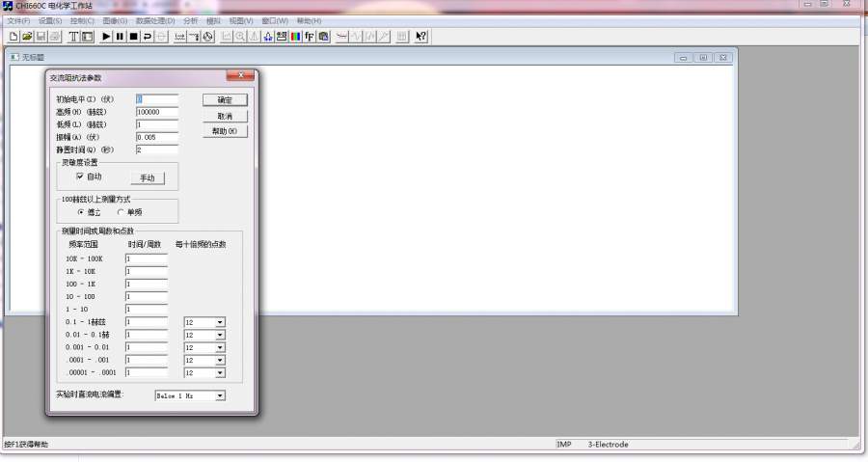Click the Save diskette toolbar icon

point(41,37)
